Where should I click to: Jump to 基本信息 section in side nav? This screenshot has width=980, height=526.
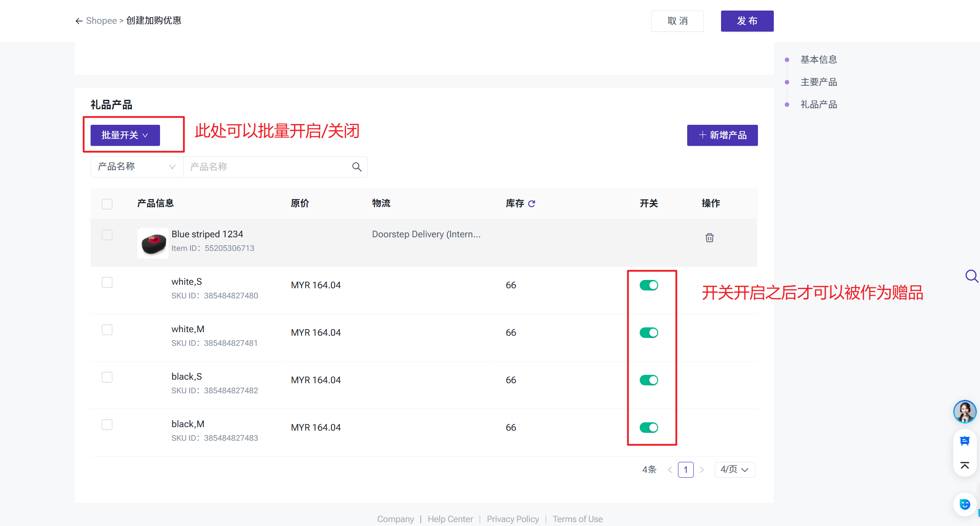point(818,60)
